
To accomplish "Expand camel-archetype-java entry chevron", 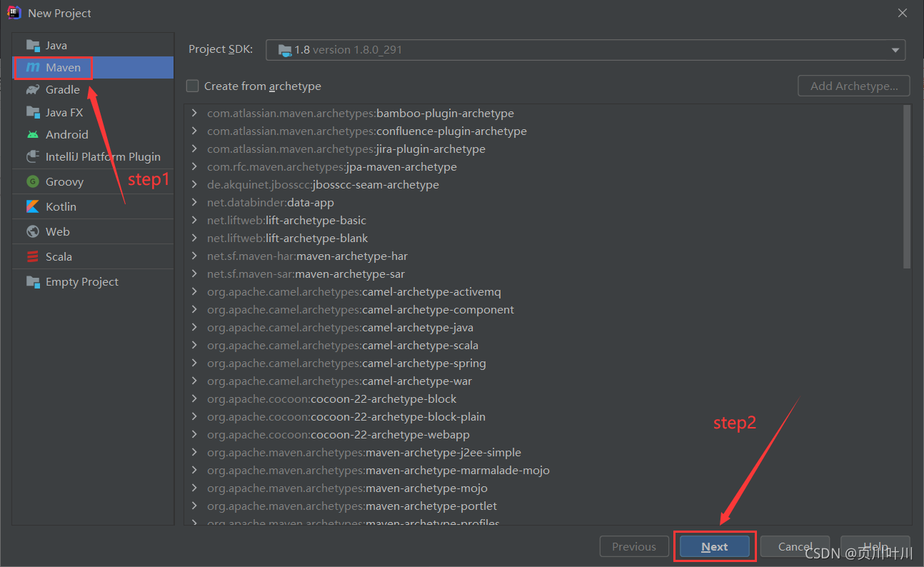I will click(x=194, y=327).
